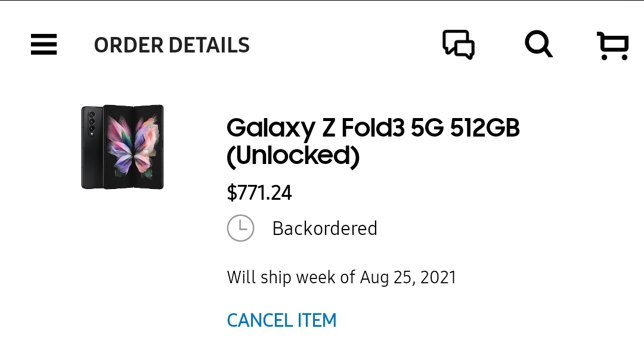Click the word ITEM in CANCEL ITEM
The width and height of the screenshot is (644, 359).
click(317, 320)
